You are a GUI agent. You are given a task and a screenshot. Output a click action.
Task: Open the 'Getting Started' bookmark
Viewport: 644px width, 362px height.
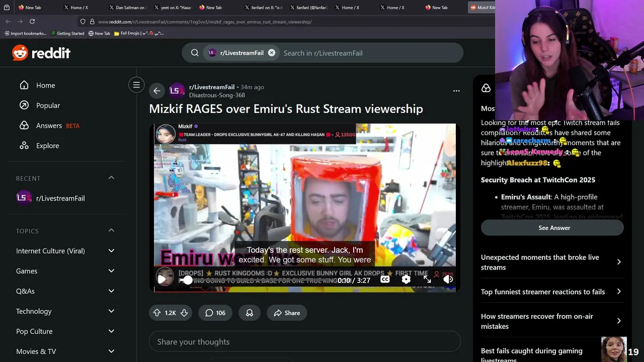point(67,33)
